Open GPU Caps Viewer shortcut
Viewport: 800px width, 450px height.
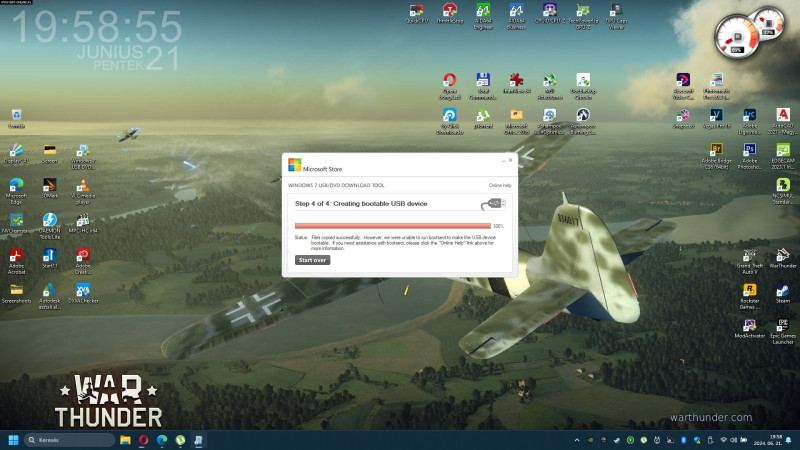(616, 16)
